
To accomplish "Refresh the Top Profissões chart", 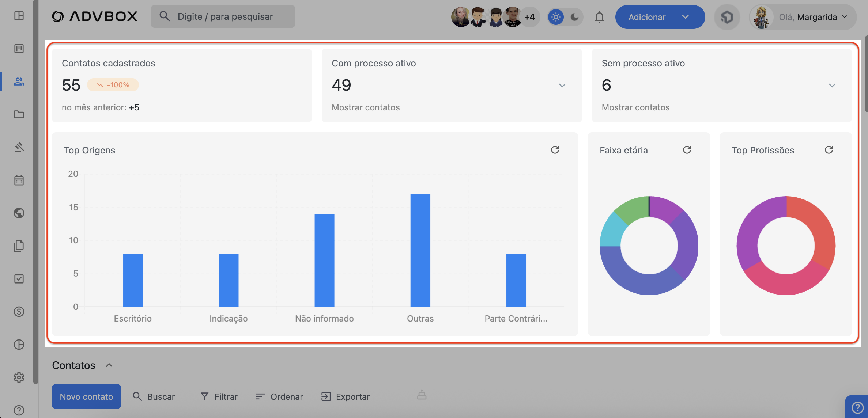I will (829, 150).
